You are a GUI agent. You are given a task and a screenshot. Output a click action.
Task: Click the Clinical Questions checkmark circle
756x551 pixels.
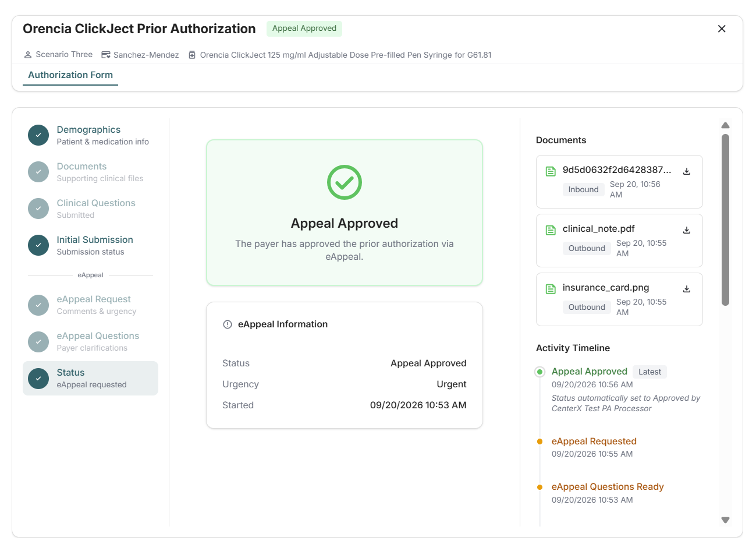click(38, 209)
